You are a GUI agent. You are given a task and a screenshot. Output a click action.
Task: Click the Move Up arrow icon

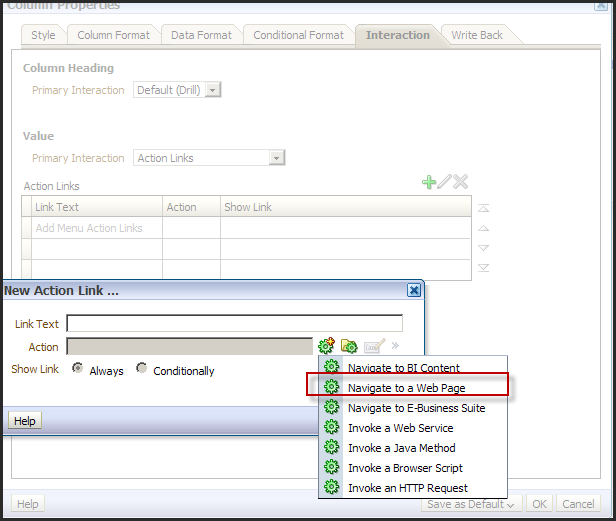click(x=483, y=228)
